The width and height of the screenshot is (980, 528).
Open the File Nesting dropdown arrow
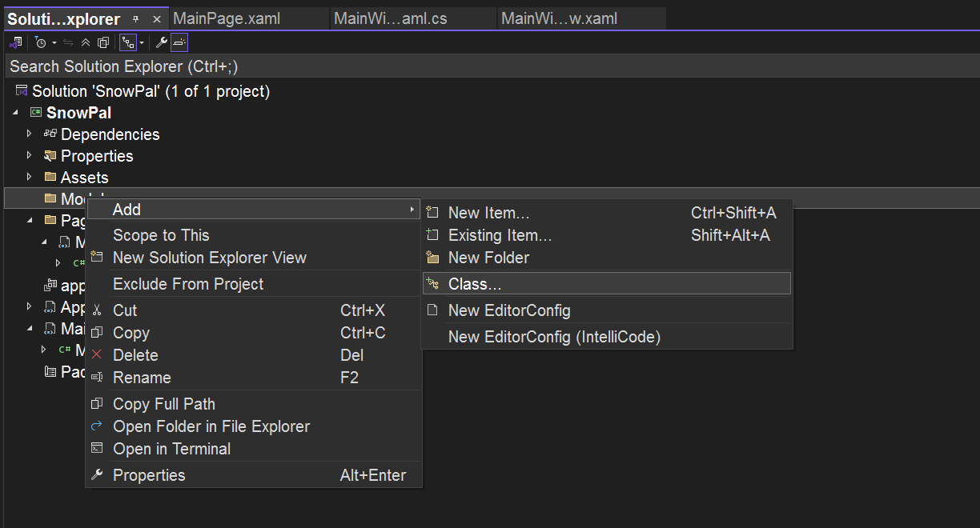tap(142, 42)
